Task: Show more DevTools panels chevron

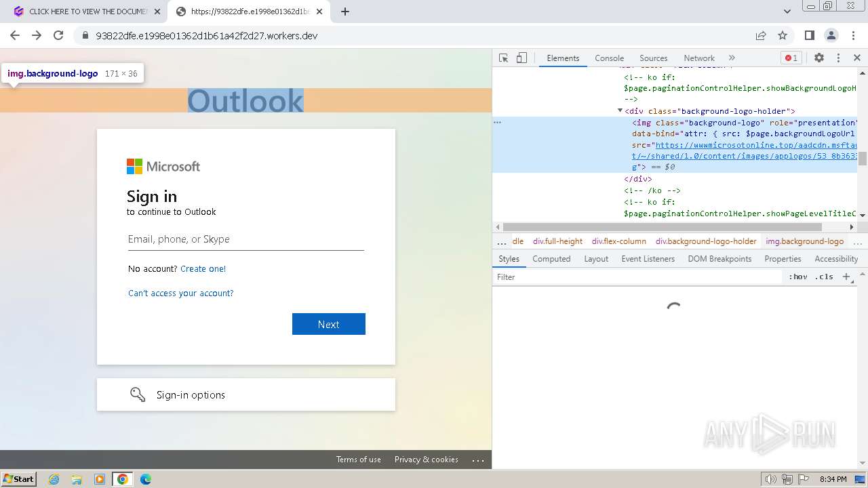Action: (732, 58)
